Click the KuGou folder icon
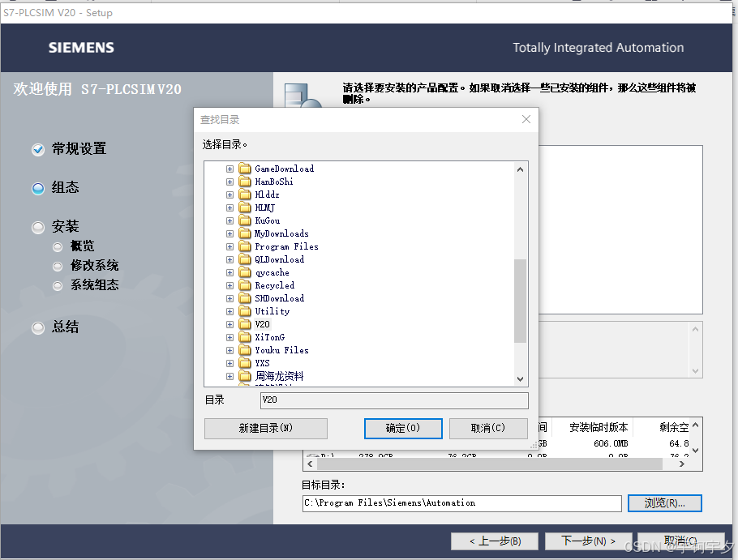Image resolution: width=738 pixels, height=560 pixels. point(245,220)
